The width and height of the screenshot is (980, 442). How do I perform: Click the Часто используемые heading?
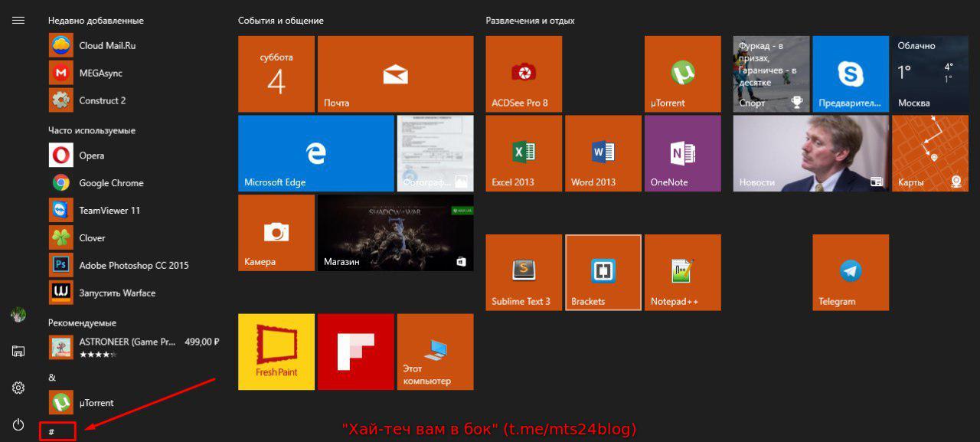tap(92, 131)
